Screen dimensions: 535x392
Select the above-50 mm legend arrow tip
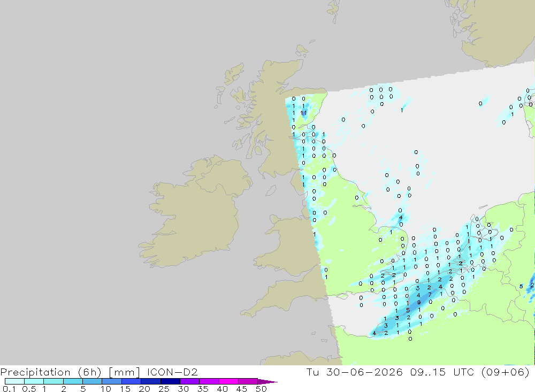click(x=267, y=382)
